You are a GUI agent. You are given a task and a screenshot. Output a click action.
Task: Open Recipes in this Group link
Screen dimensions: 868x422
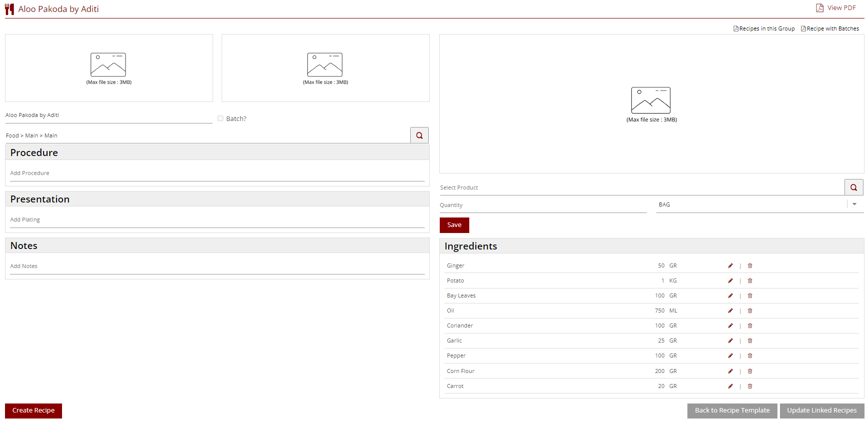click(764, 29)
